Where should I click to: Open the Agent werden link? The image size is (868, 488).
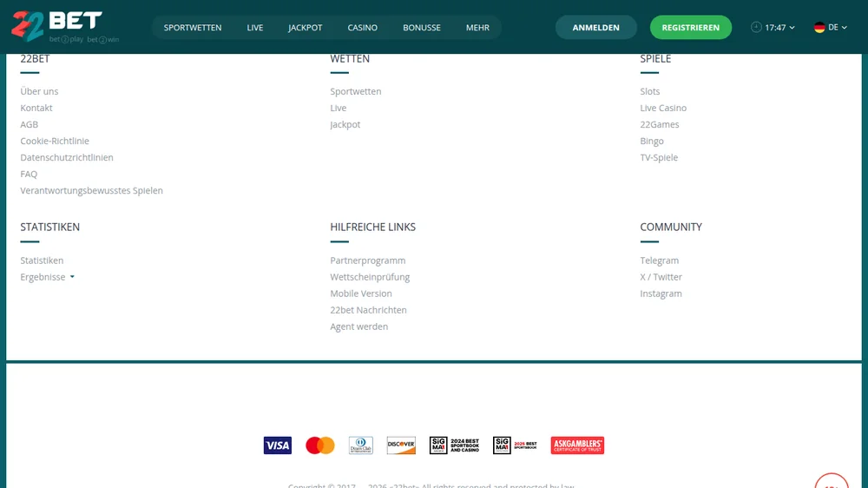point(359,326)
